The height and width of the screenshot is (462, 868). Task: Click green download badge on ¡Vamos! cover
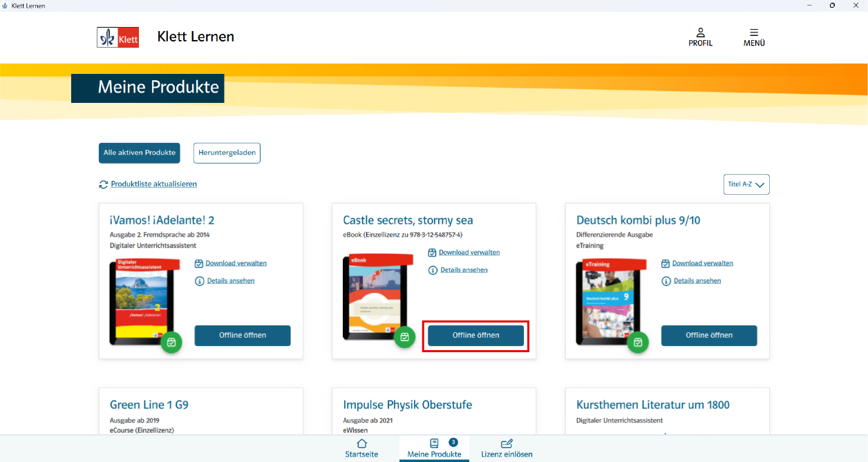pyautogui.click(x=171, y=342)
